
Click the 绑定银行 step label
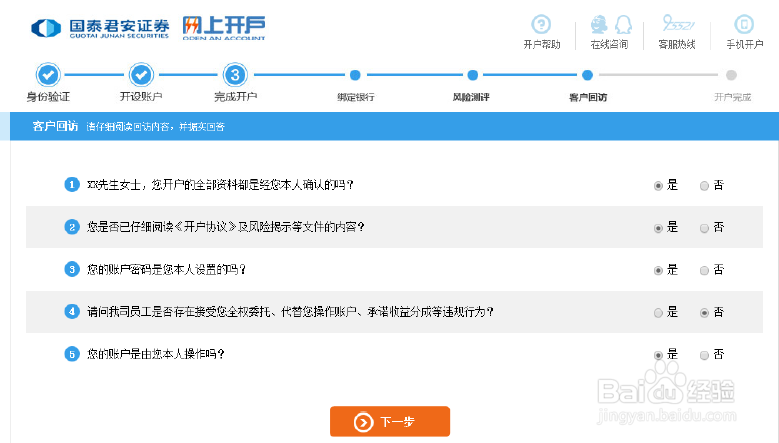click(x=356, y=97)
